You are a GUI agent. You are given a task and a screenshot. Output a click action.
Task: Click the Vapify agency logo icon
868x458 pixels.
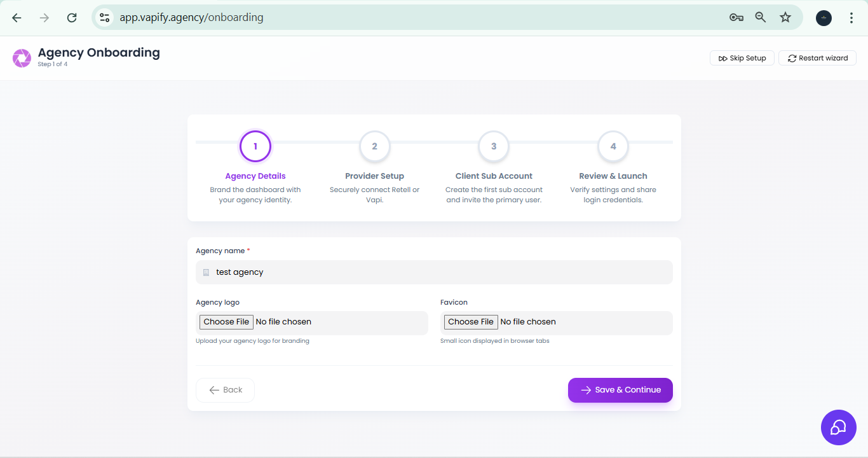click(x=21, y=57)
